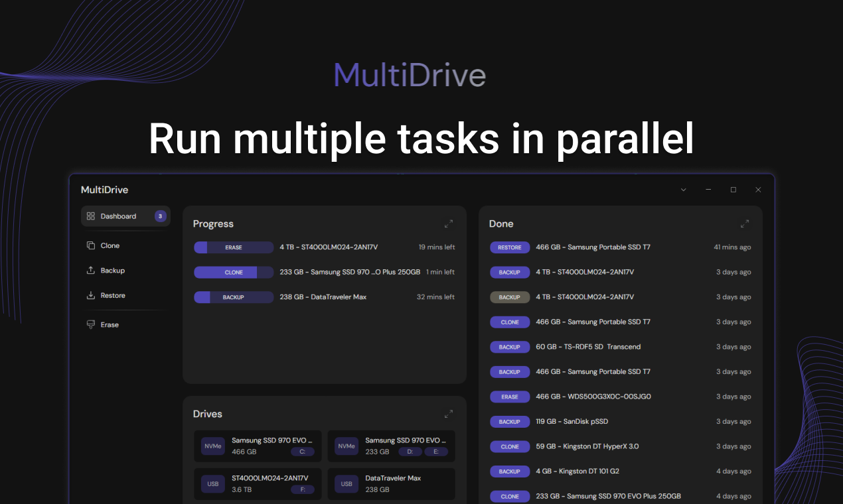
Task: Select the DataTraveler Max drive card
Action: click(391, 484)
